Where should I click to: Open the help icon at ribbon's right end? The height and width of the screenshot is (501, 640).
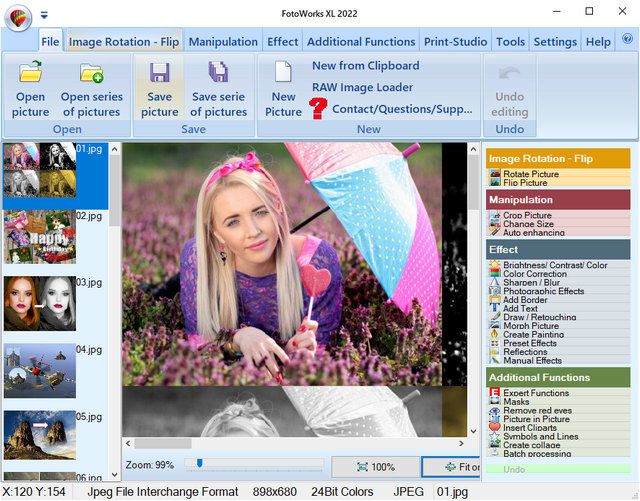(627, 40)
